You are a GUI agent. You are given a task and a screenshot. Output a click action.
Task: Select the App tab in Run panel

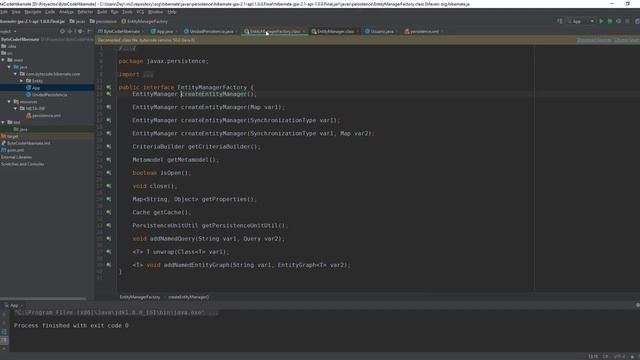pos(14,305)
